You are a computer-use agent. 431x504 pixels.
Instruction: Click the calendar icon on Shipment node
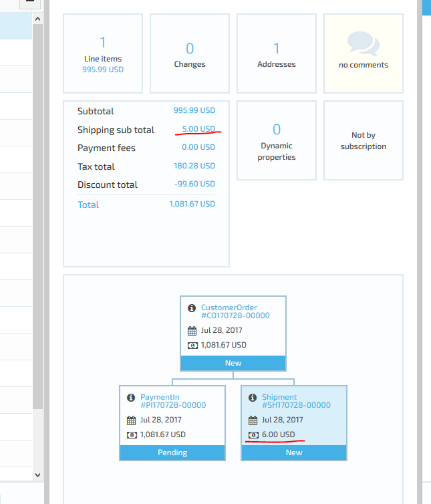[253, 420]
